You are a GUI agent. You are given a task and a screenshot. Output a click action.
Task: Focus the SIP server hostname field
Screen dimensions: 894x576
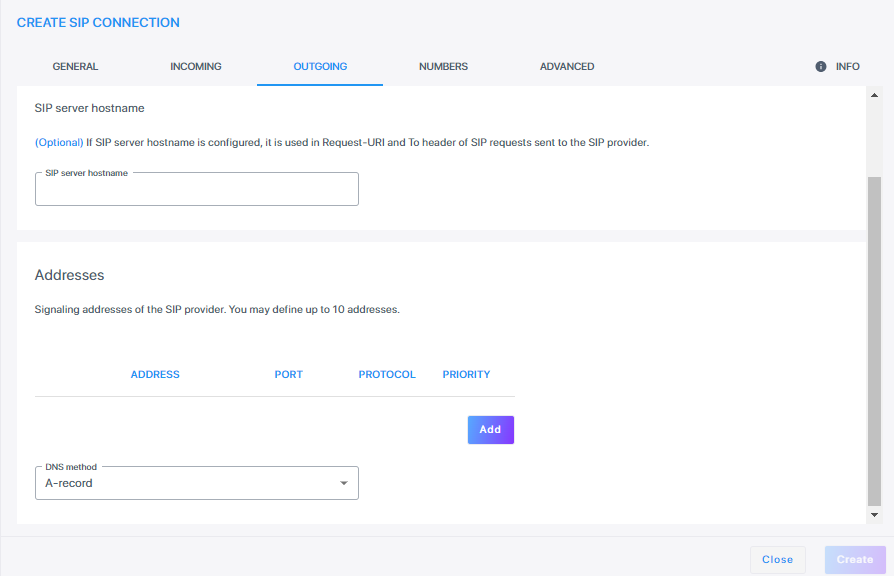[x=197, y=189]
